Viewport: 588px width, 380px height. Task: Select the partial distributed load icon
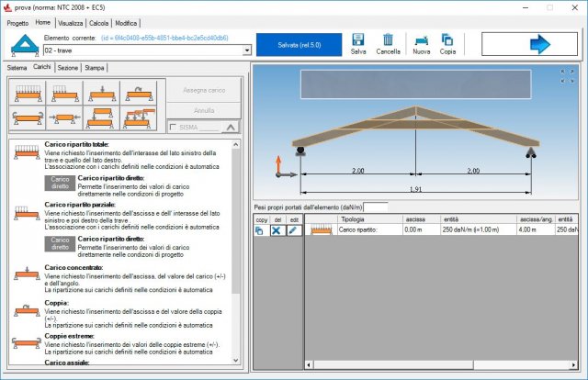point(63,90)
